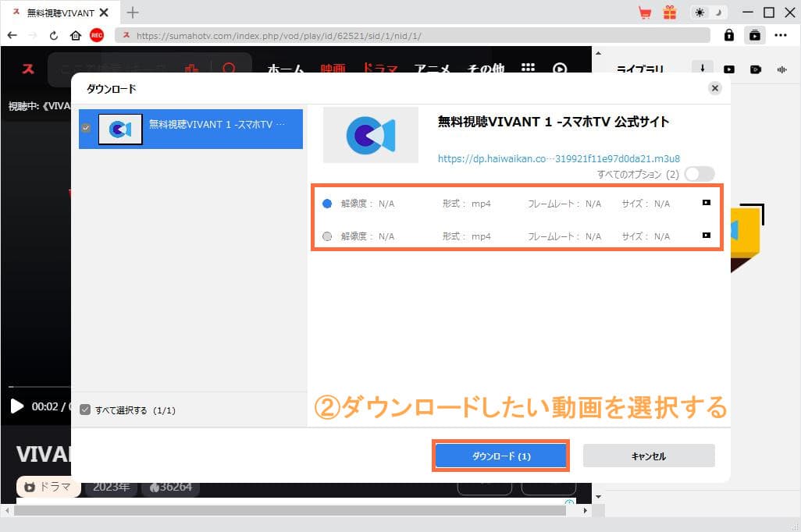Close the ダウンロード dialog with X
The width and height of the screenshot is (801, 532).
click(714, 88)
